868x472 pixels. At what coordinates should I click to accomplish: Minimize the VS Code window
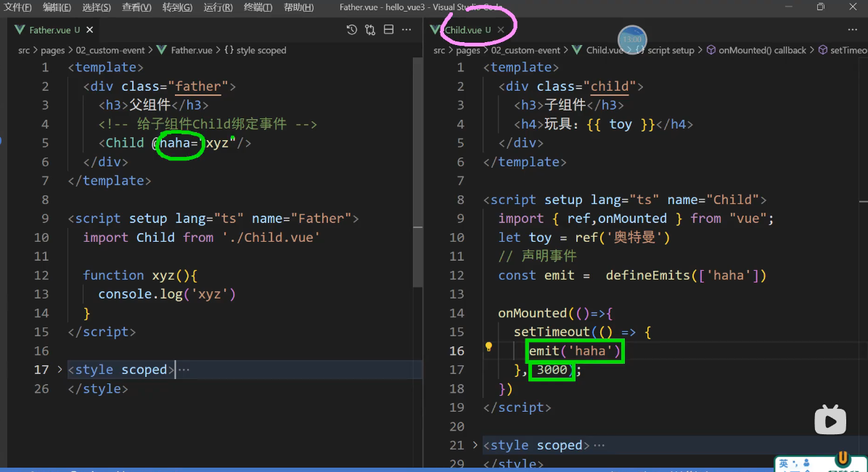[788, 7]
